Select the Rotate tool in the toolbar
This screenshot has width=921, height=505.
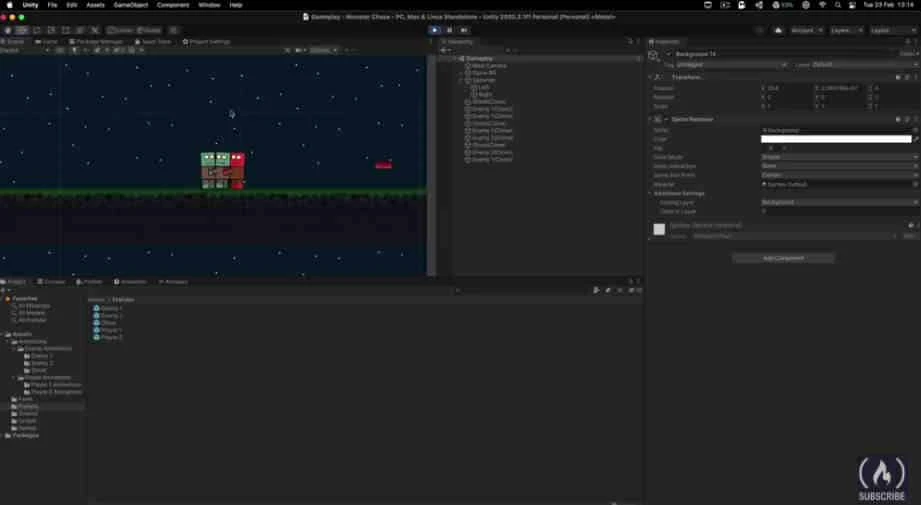point(36,30)
